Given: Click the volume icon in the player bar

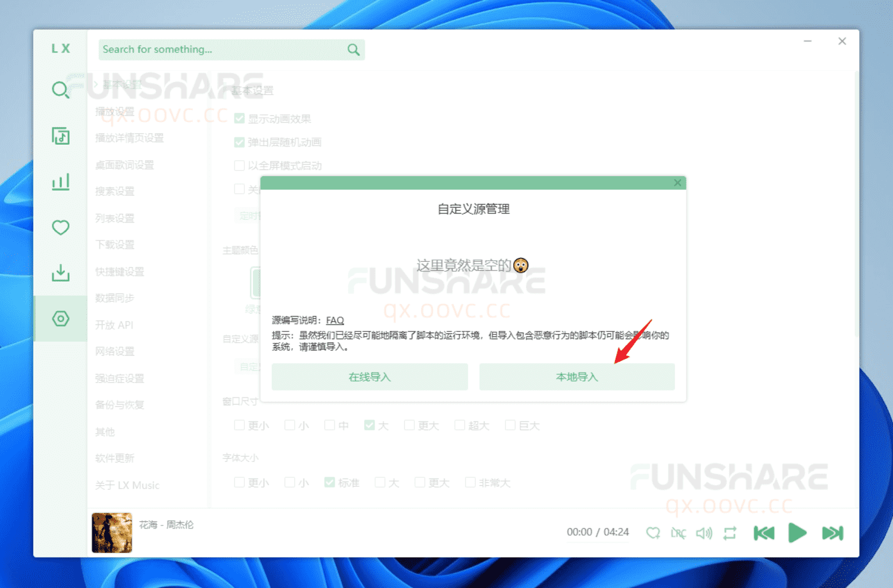Looking at the screenshot, I should pos(704,533).
